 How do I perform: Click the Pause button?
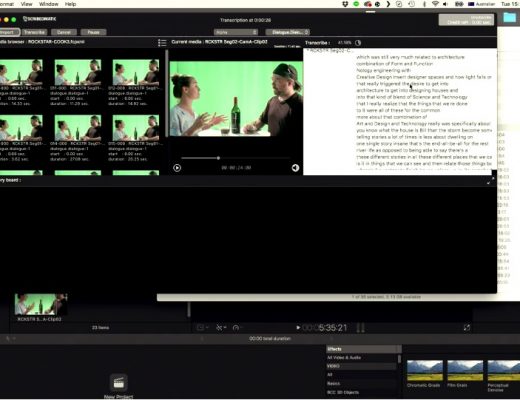(93, 32)
